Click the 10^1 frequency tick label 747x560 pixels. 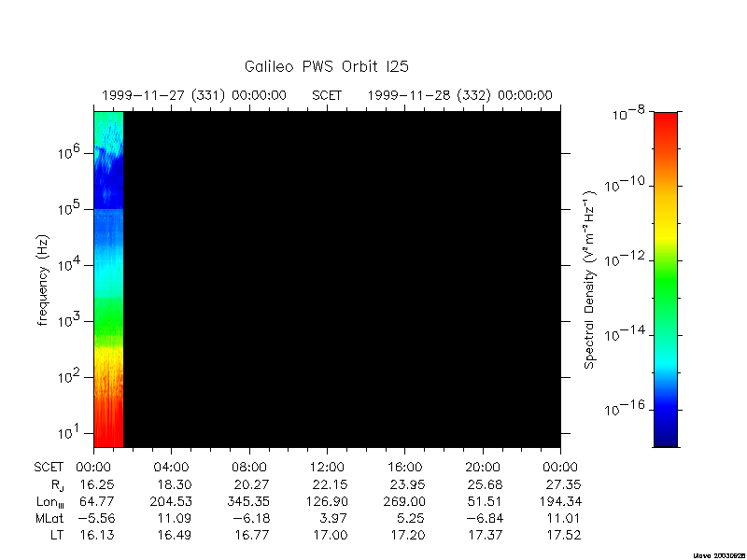click(x=68, y=432)
